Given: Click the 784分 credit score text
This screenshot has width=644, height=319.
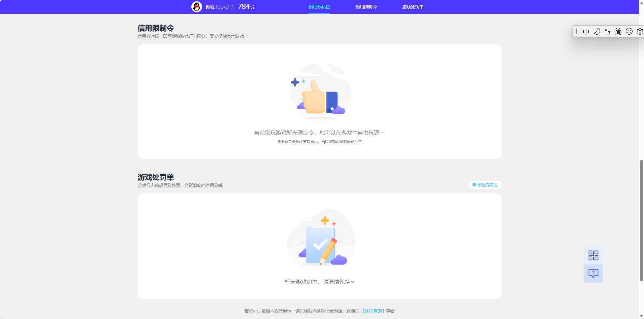Looking at the screenshot, I should (x=246, y=7).
